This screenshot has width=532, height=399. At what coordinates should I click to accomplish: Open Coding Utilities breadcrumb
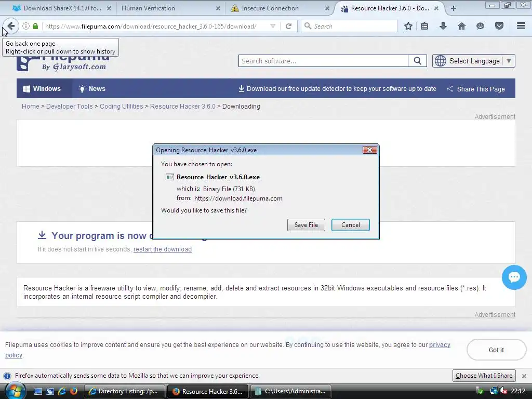(121, 107)
